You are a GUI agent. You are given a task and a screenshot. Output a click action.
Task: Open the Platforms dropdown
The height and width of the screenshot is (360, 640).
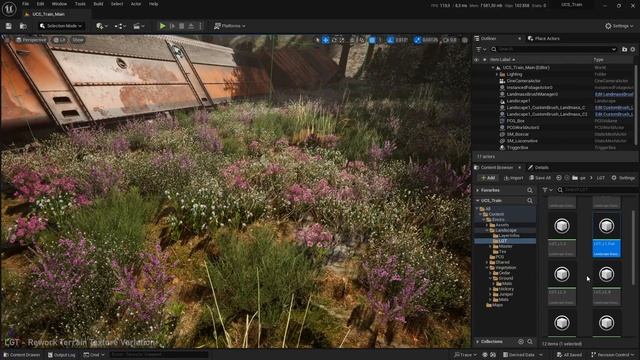tap(230, 26)
